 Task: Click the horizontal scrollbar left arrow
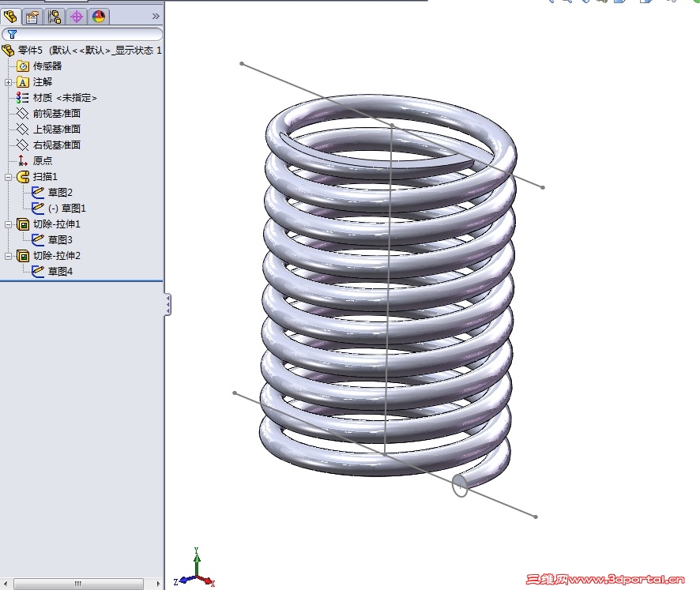[x=6, y=584]
